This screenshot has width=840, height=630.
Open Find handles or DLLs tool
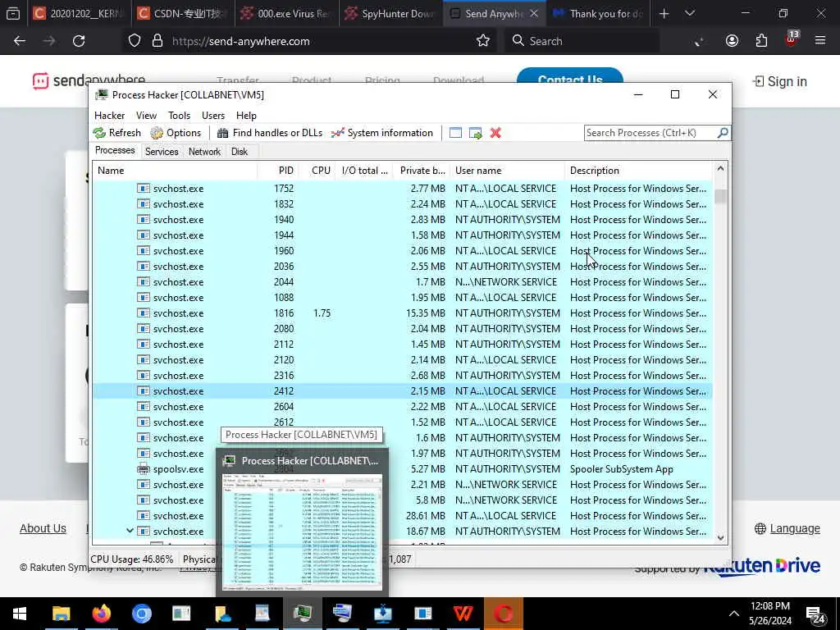point(269,133)
